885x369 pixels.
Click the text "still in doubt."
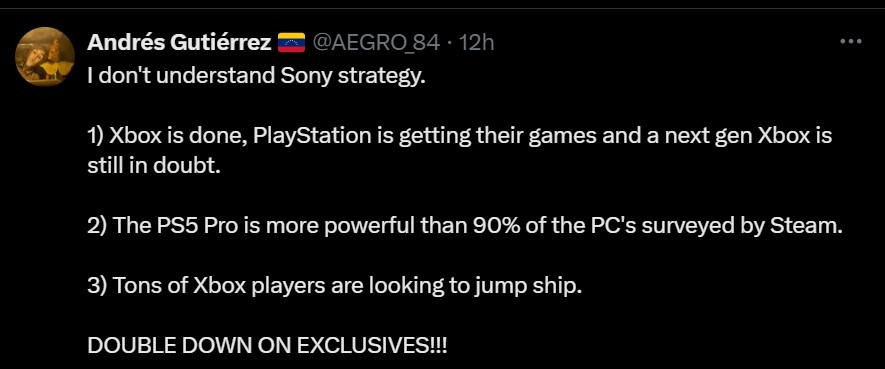[x=154, y=167]
